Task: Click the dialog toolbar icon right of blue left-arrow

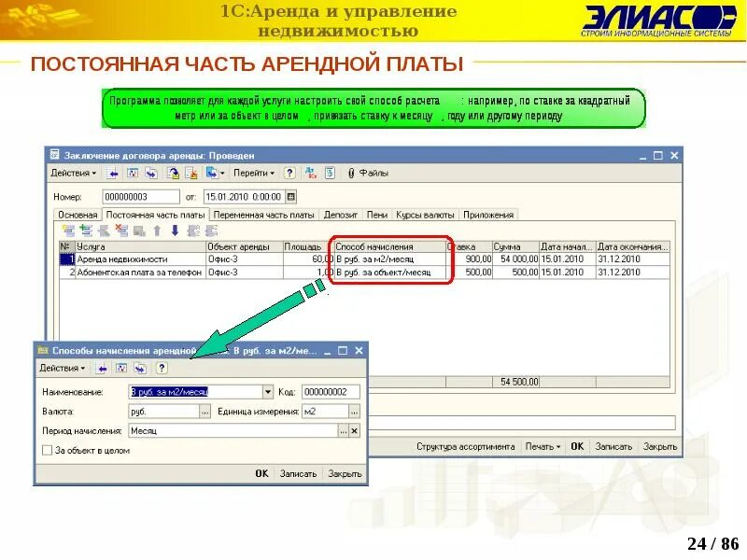Action: tap(121, 368)
